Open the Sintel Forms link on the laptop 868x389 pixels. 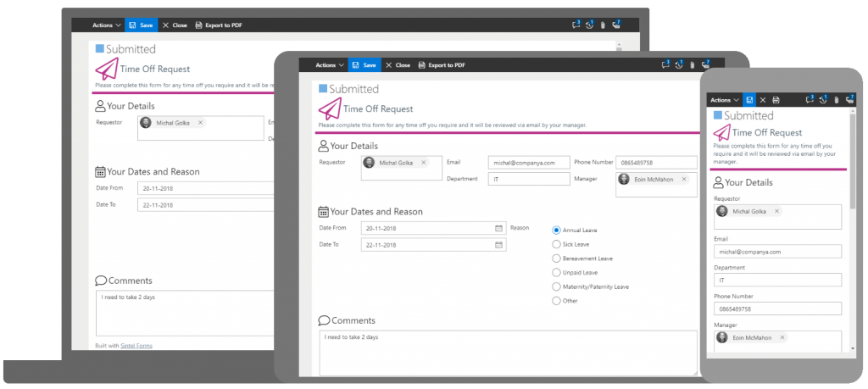136,346
